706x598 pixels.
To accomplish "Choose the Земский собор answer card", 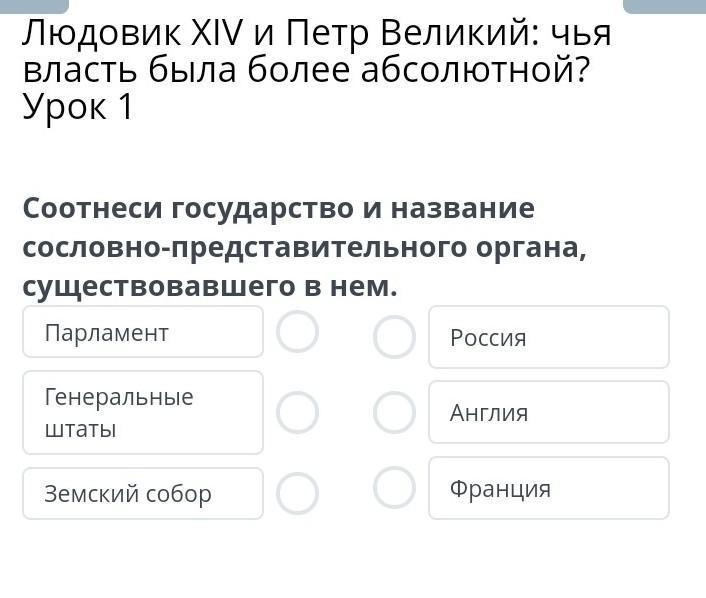I will pyautogui.click(x=143, y=493).
